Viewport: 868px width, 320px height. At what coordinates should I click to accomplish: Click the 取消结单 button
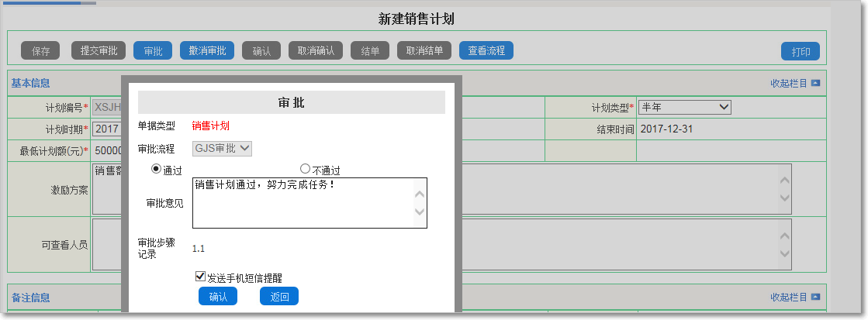click(x=424, y=51)
